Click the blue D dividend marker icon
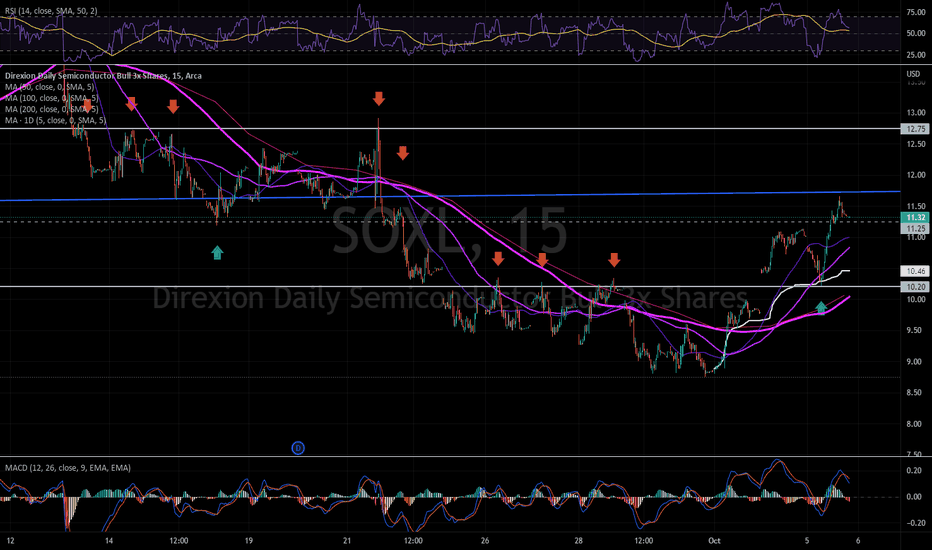 (x=298, y=448)
